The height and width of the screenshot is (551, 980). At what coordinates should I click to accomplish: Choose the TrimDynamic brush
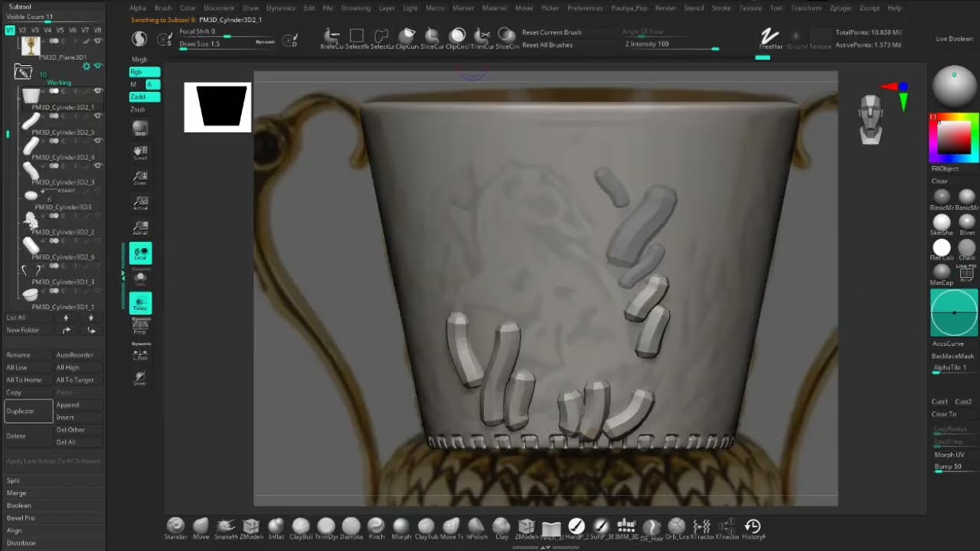click(x=326, y=528)
